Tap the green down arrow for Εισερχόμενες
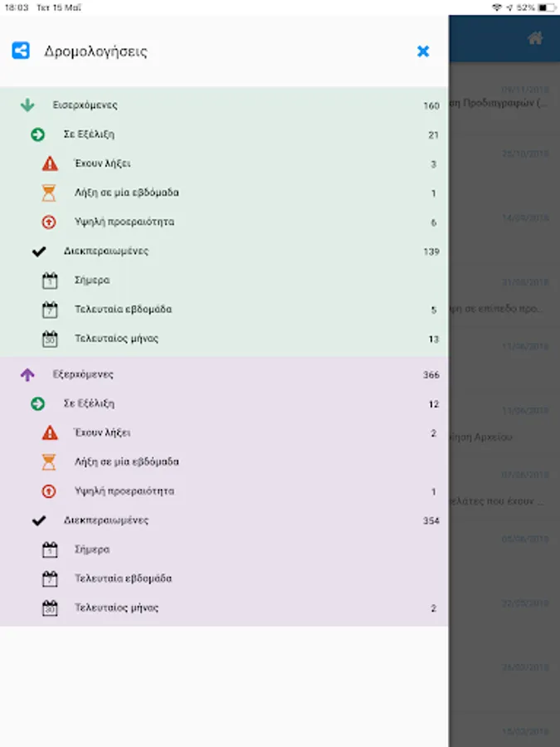Screen dimensions: 560x747 point(27,105)
